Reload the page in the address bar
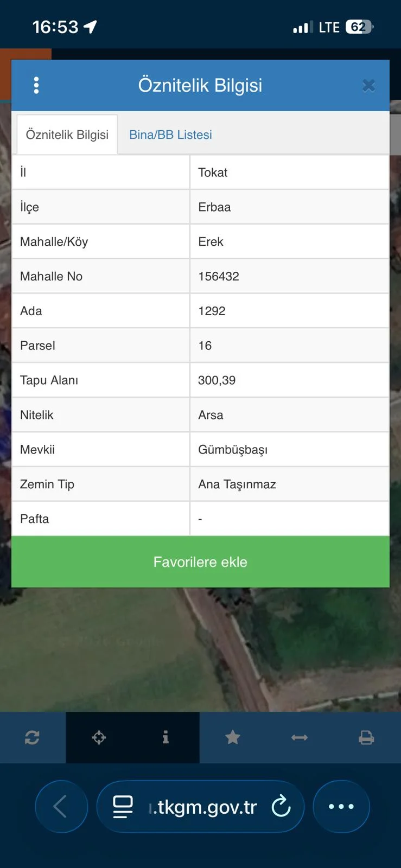 (281, 807)
